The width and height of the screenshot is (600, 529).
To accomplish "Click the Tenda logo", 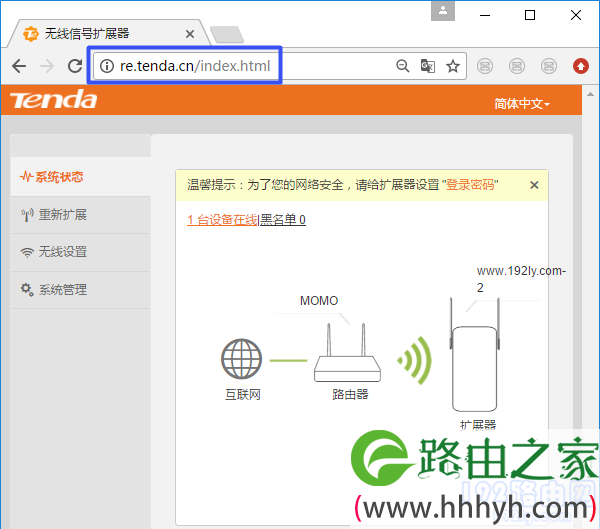I will click(54, 100).
